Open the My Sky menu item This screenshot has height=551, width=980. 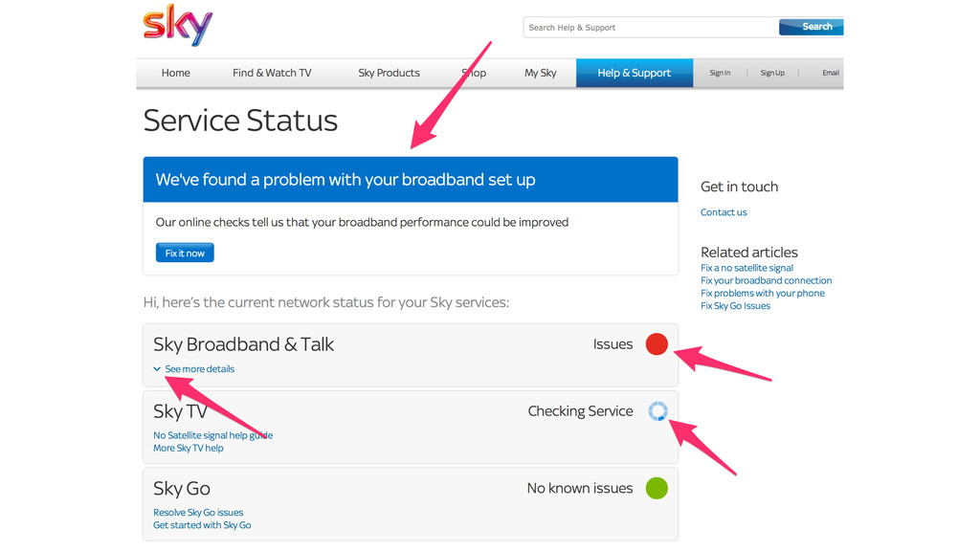click(540, 73)
